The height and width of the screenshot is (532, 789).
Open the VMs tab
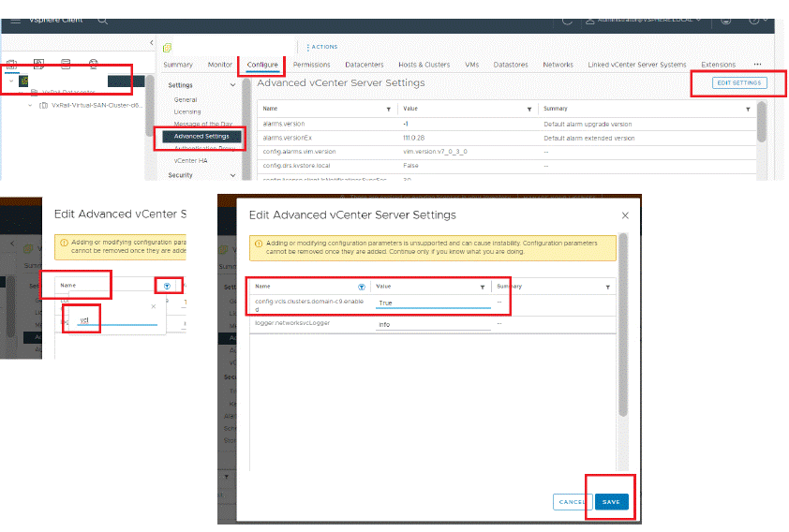point(472,65)
